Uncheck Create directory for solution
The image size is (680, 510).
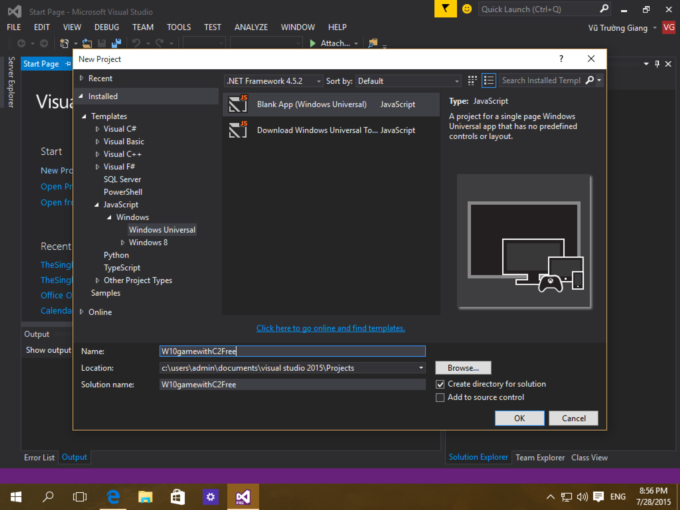pyautogui.click(x=440, y=384)
